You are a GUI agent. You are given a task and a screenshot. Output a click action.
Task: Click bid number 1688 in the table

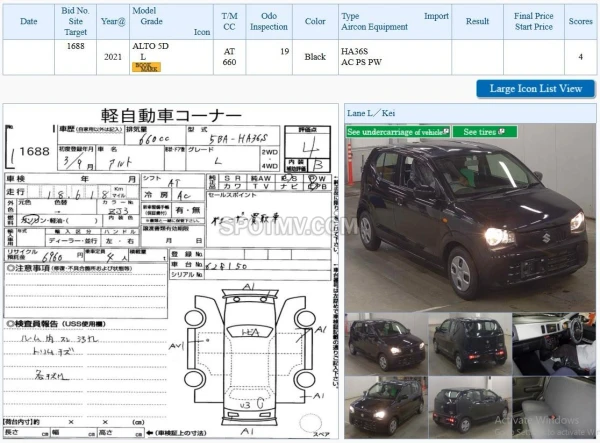click(75, 46)
